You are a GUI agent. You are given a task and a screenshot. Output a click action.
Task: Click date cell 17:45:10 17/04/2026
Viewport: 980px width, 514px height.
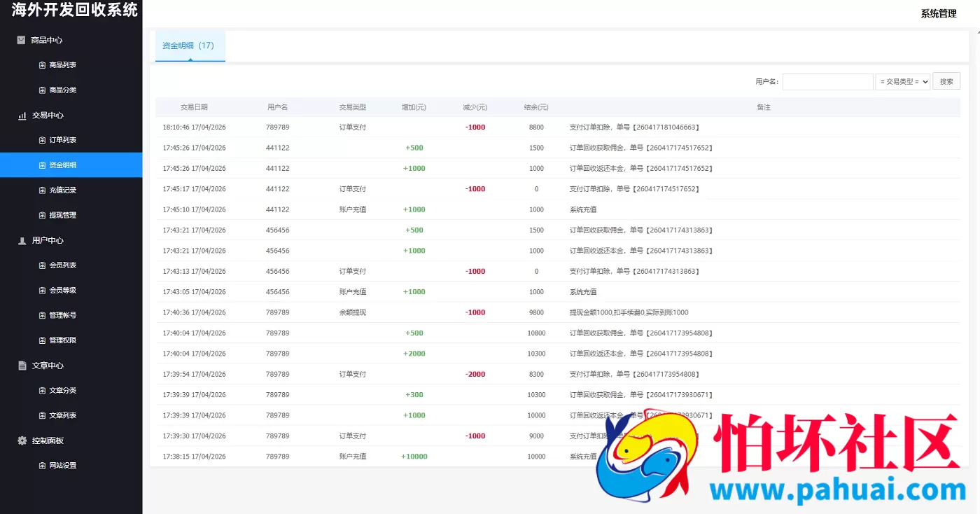point(194,209)
